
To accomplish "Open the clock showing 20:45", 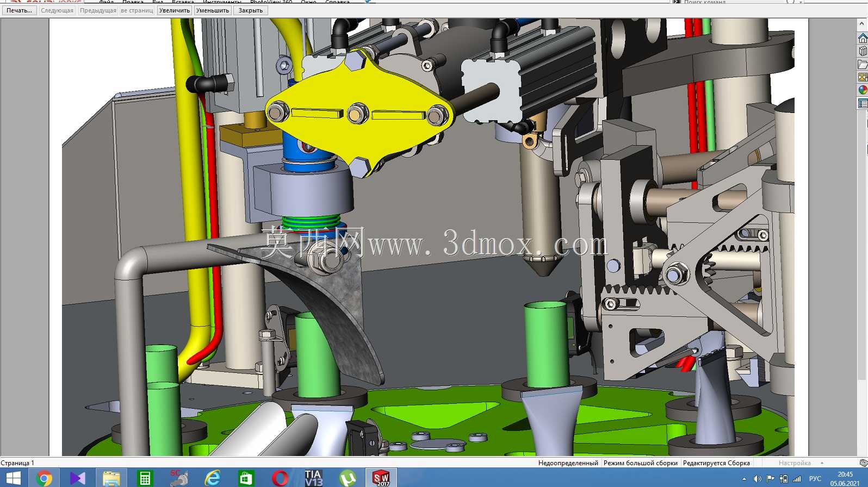I will (x=845, y=479).
